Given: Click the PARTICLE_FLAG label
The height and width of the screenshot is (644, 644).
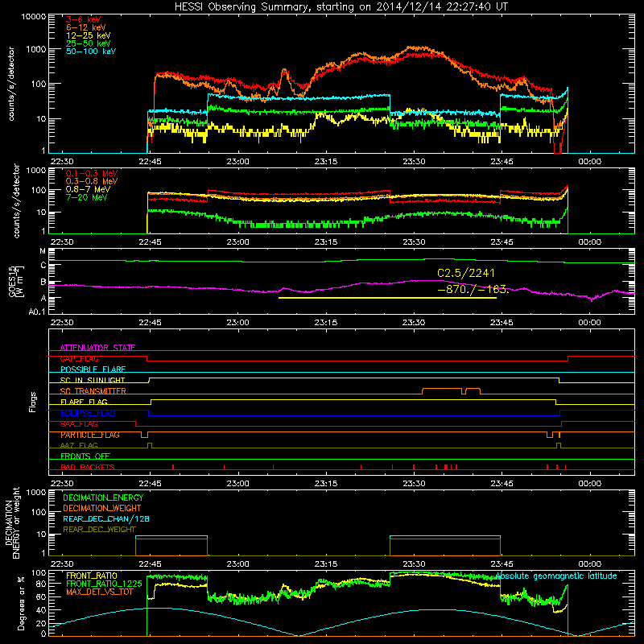Looking at the screenshot, I should (x=90, y=435).
